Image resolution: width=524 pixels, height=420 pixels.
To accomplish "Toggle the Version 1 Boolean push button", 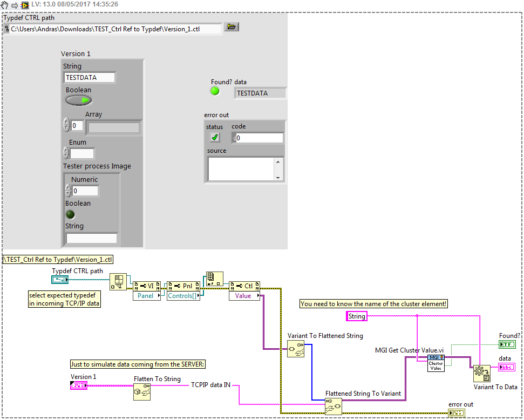I will [79, 100].
